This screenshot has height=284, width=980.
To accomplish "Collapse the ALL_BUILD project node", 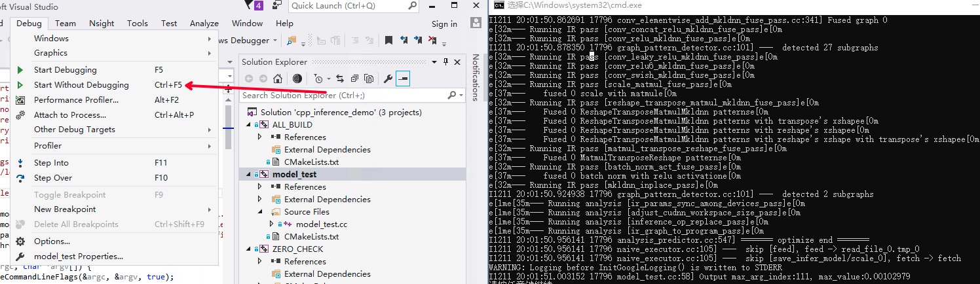I will click(249, 124).
